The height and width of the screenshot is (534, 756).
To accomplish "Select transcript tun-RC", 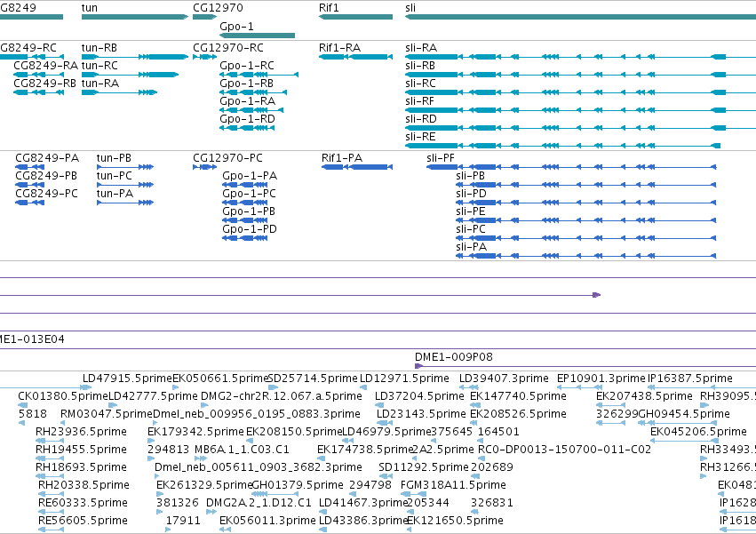I will point(131,75).
